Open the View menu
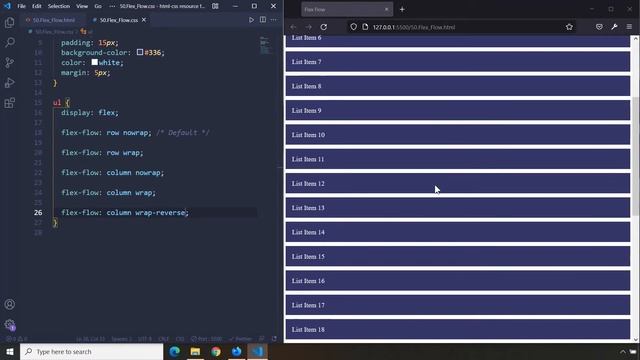The width and height of the screenshot is (640, 360). pyautogui.click(x=82, y=6)
